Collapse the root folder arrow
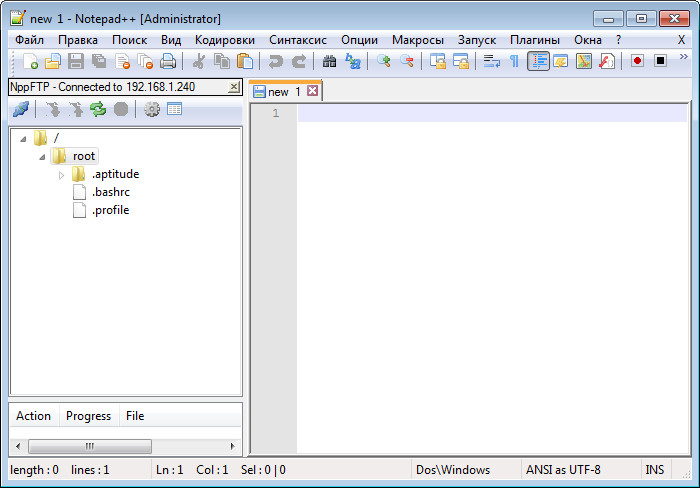The width and height of the screenshot is (700, 488). point(42,157)
